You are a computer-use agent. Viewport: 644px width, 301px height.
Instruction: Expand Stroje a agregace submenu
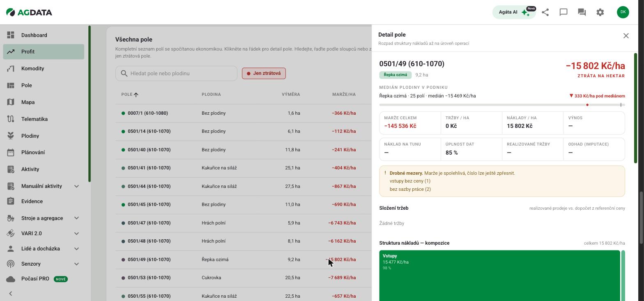[x=76, y=218]
